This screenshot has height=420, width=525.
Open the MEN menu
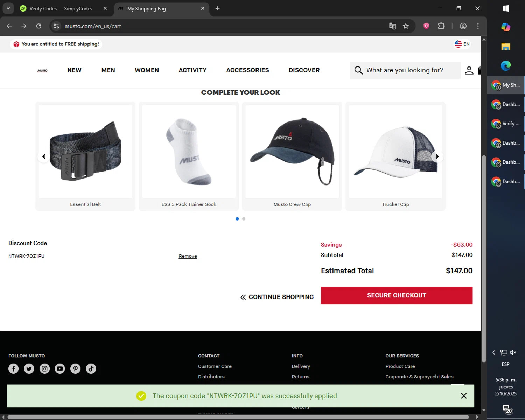tap(108, 70)
